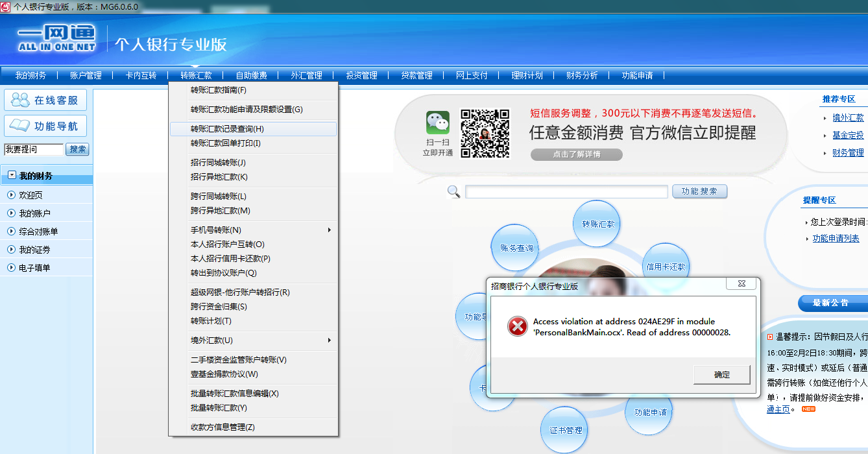
Task: Open the 财务分析 menu
Action: point(582,75)
